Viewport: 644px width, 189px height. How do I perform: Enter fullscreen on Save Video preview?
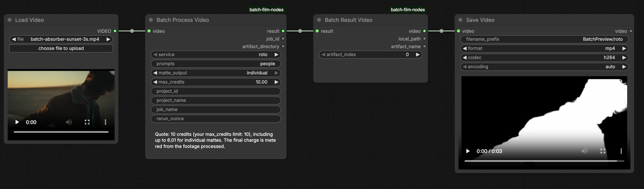[x=603, y=151]
